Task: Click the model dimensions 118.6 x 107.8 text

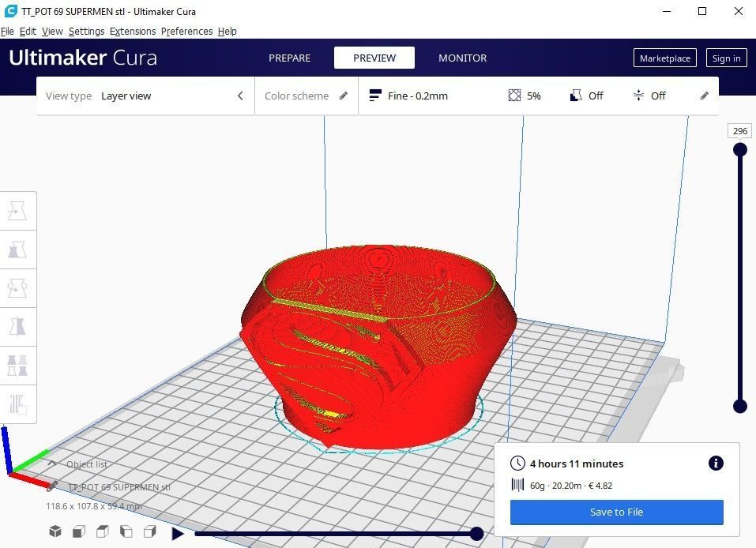Action: click(94, 506)
